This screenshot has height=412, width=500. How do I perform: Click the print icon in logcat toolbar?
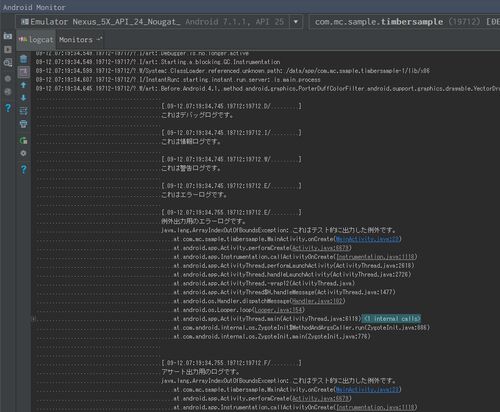tap(23, 124)
